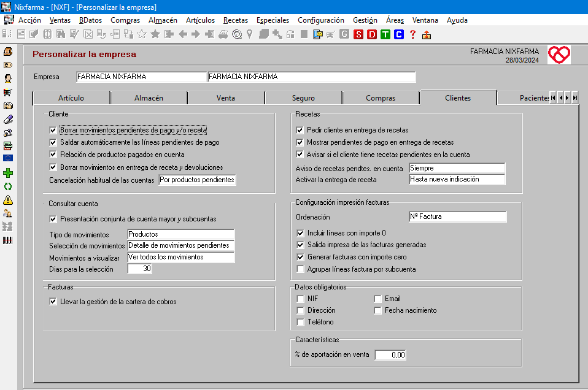
Task: Check the NIF mandatory data checkbox
Action: [x=300, y=299]
